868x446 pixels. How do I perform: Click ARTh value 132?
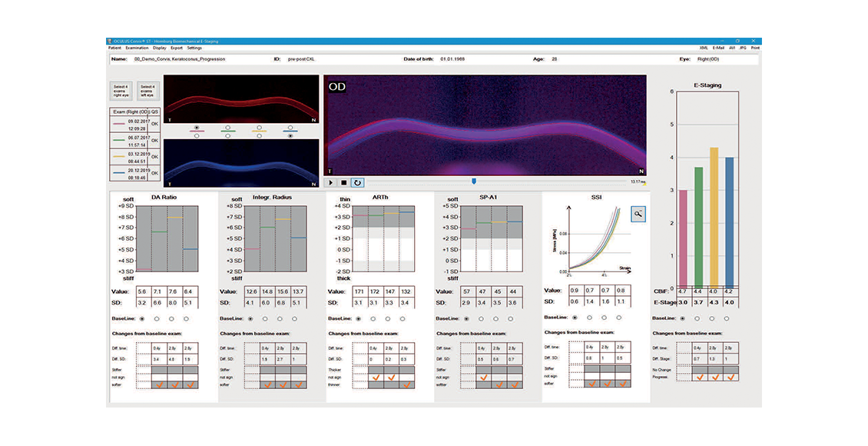(x=406, y=292)
